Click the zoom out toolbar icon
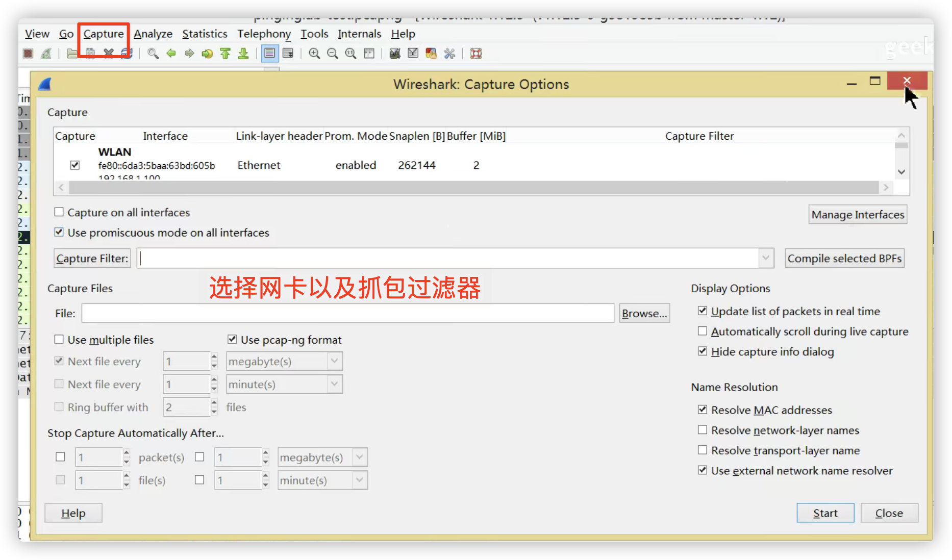Image resolution: width=952 pixels, height=560 pixels. (x=333, y=54)
